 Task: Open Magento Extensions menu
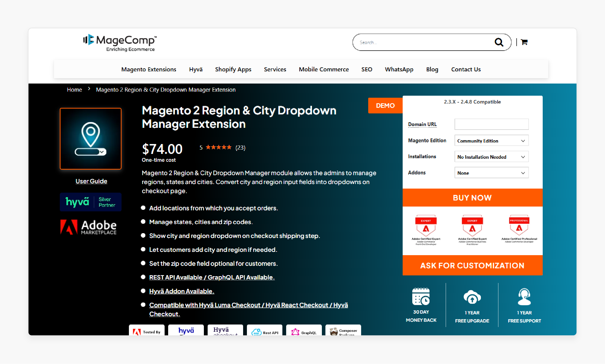[149, 69]
